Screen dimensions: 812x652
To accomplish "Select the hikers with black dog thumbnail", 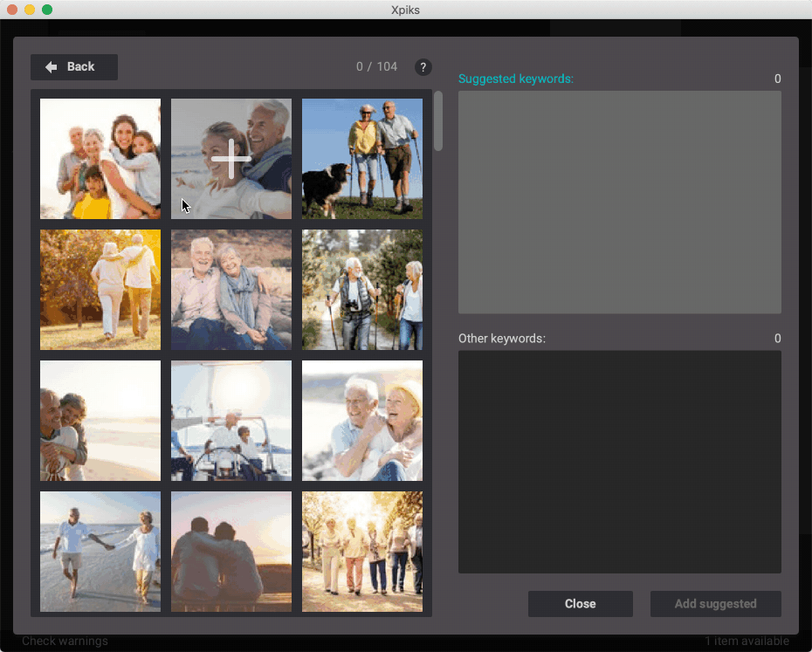I will pyautogui.click(x=362, y=159).
